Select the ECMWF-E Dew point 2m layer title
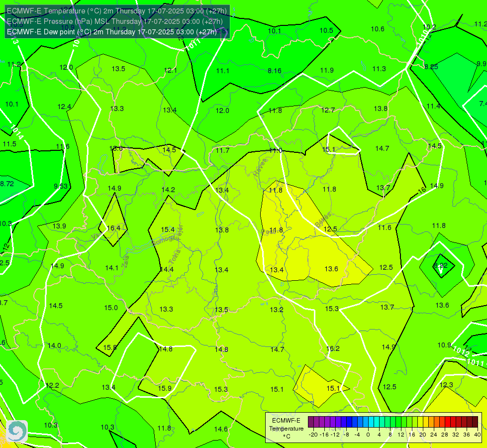487x448 pixels. coord(111,32)
